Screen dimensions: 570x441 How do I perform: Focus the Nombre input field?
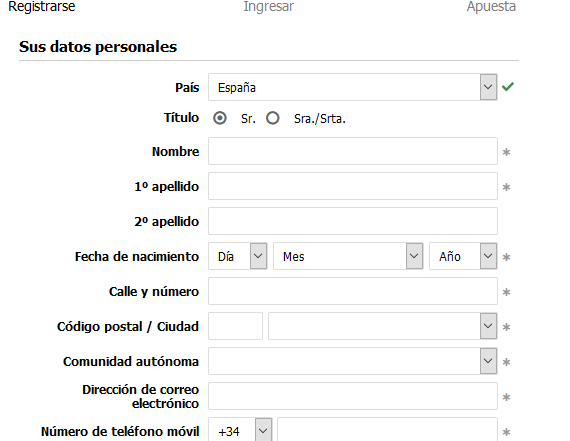point(353,151)
